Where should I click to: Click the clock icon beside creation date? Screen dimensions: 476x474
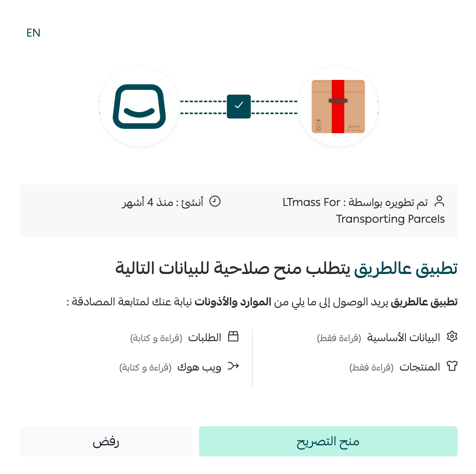215,201
